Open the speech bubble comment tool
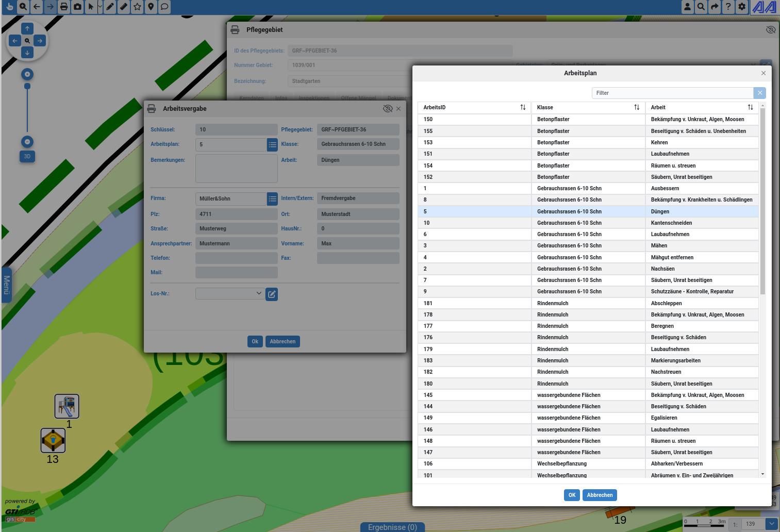This screenshot has height=532, width=780. coord(164,7)
